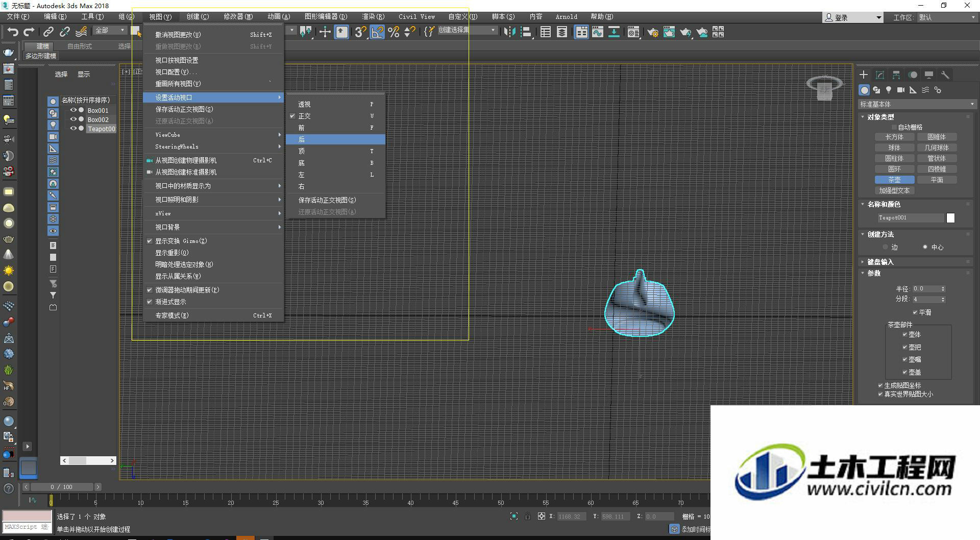Viewport: 980px width, 540px height.
Task: Click the ViewCube in the viewport
Action: click(x=824, y=88)
